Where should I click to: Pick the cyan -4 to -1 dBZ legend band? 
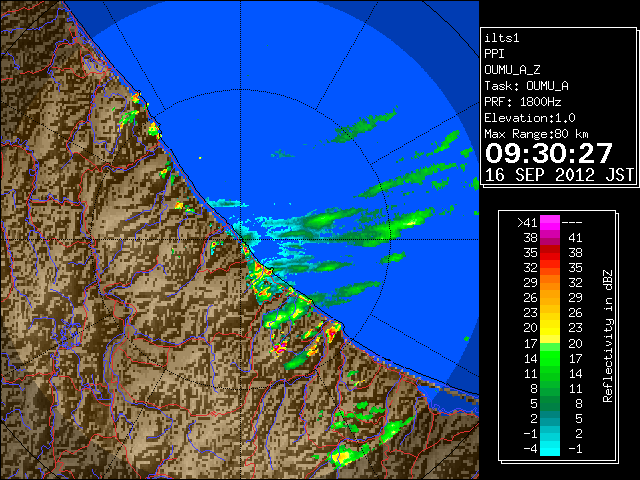(550, 448)
